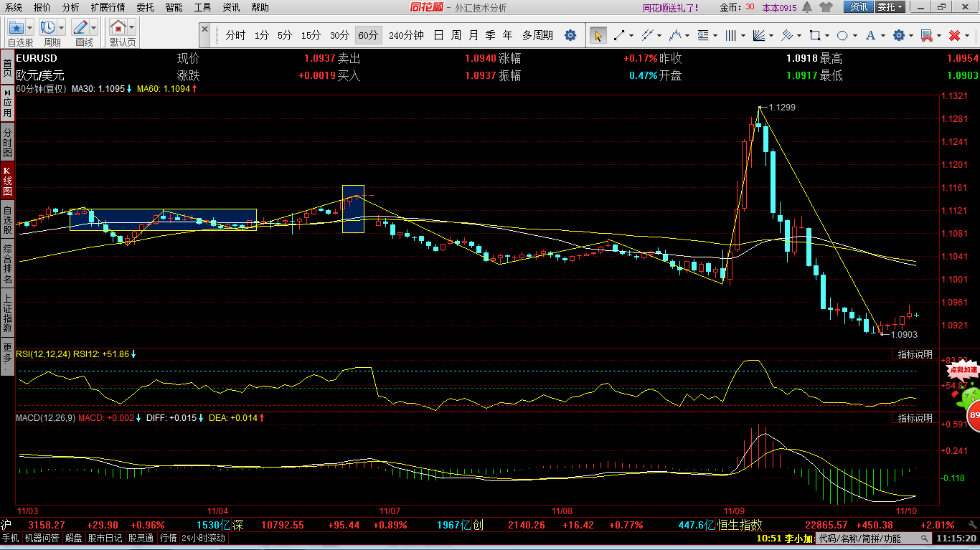The image size is (980, 550).
Task: Switch to 5分 period
Action: pyautogui.click(x=285, y=35)
